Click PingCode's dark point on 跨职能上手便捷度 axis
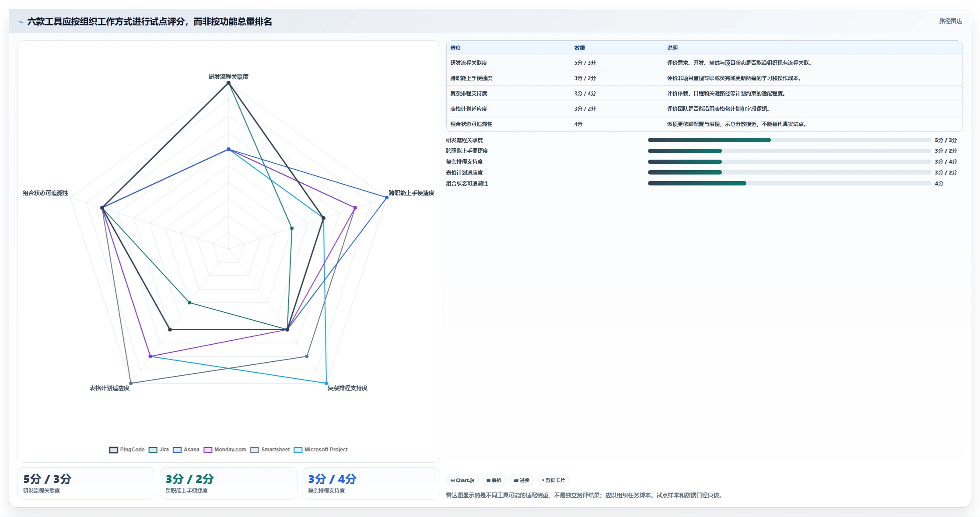Image resolution: width=980 pixels, height=517 pixels. [x=324, y=218]
